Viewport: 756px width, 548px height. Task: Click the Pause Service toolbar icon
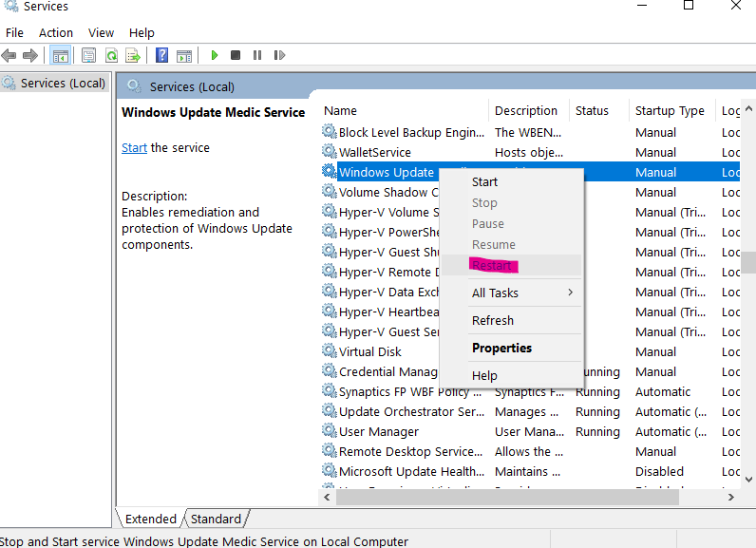(x=257, y=55)
